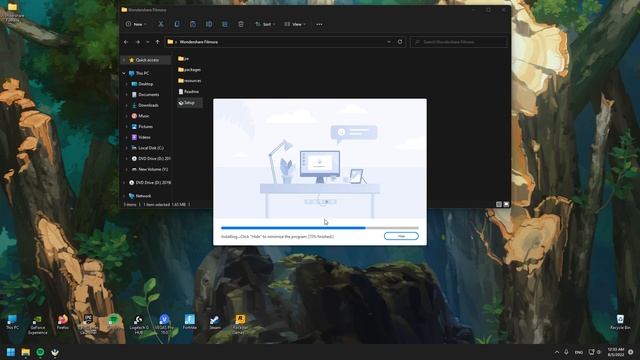640x360 pixels.
Task: Expand the address bar history dropdown
Action: point(389,42)
